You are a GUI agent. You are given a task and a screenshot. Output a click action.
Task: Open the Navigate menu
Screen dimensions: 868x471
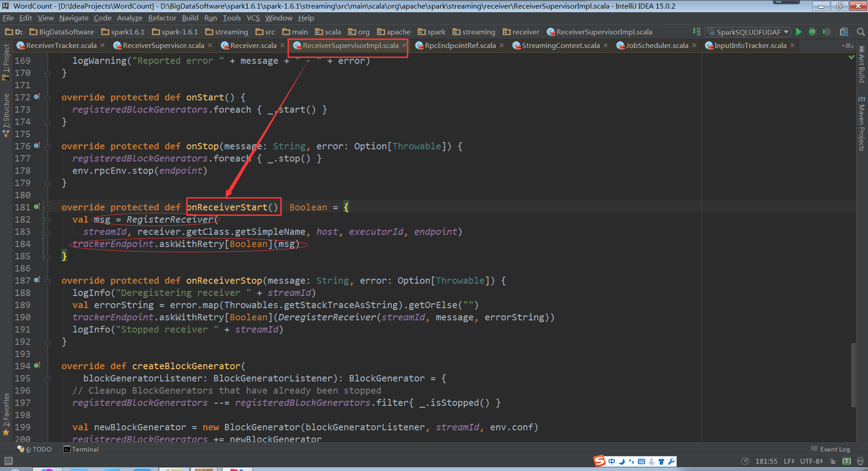point(74,18)
